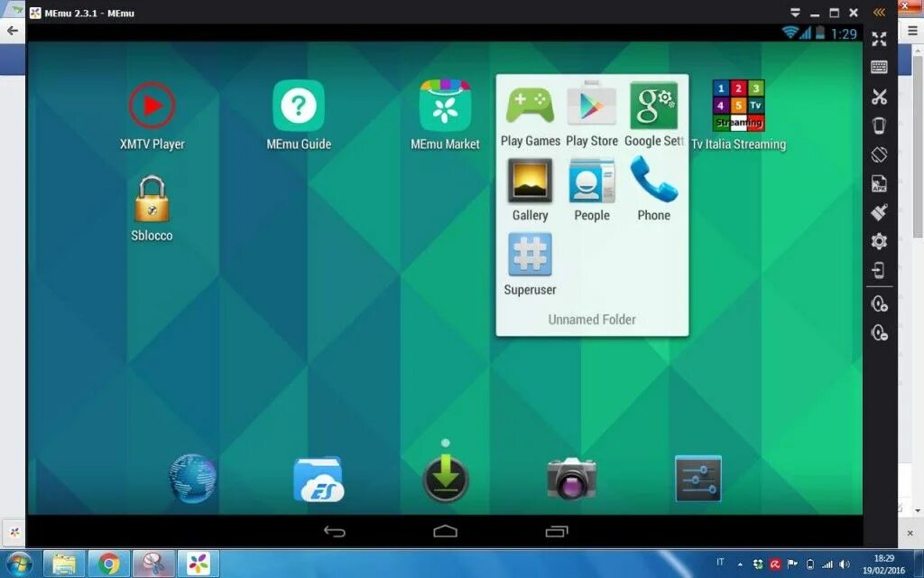Open the Superuser app

coord(530,254)
